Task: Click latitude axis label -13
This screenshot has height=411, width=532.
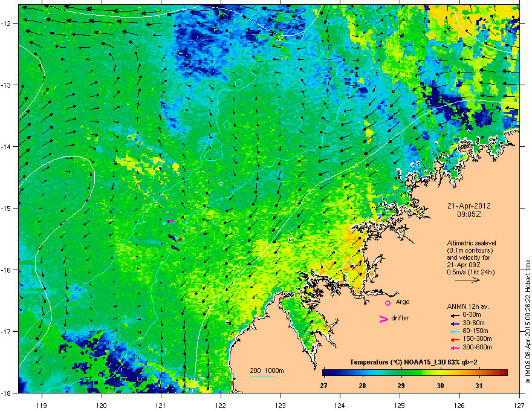Action: (6, 85)
